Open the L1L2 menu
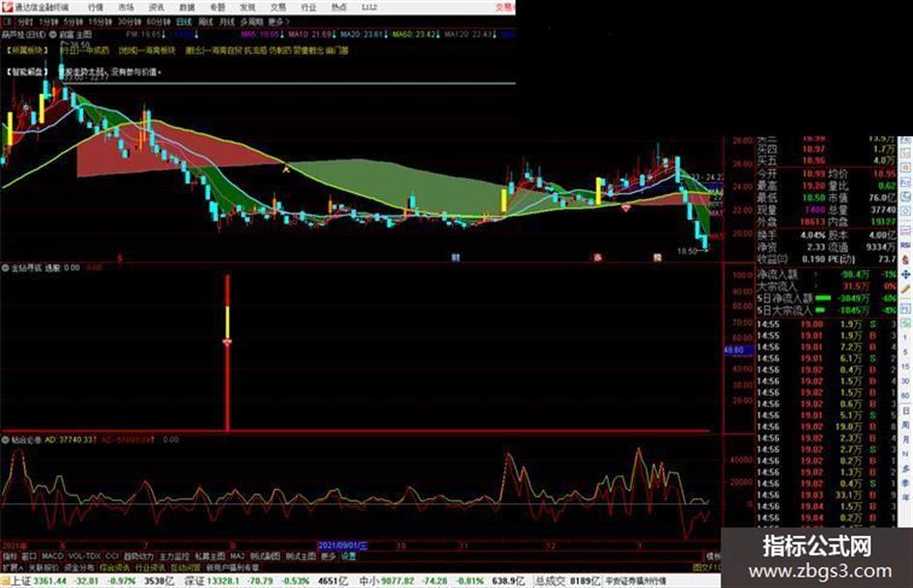The image size is (913, 588). tap(369, 7)
